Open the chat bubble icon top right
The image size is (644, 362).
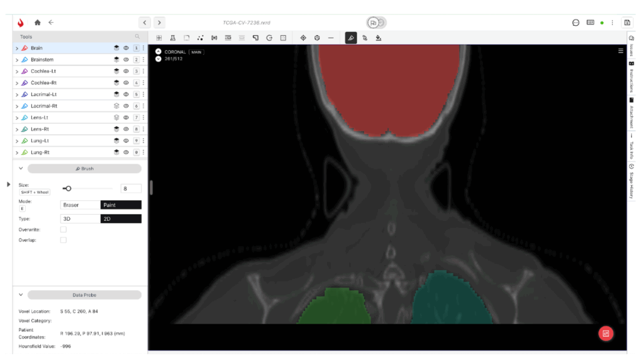(576, 23)
